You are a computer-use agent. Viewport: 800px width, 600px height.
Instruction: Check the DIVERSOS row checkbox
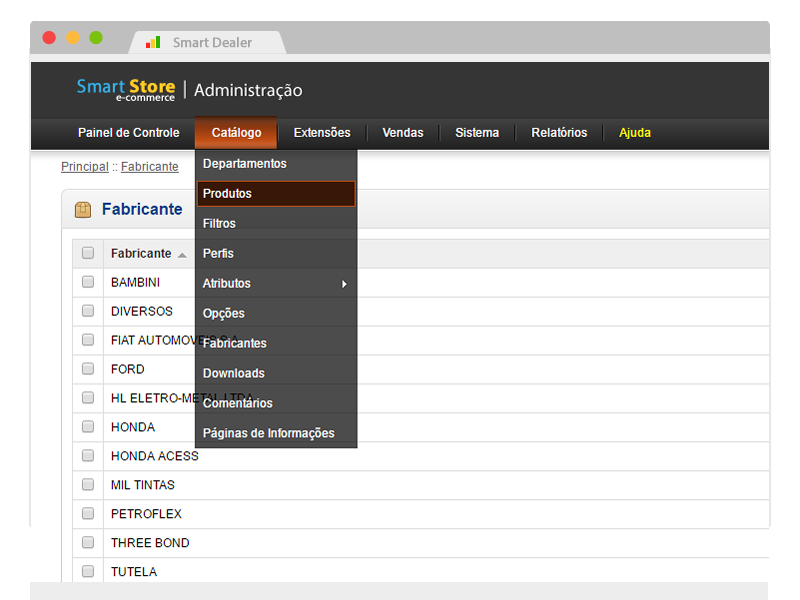(x=88, y=311)
